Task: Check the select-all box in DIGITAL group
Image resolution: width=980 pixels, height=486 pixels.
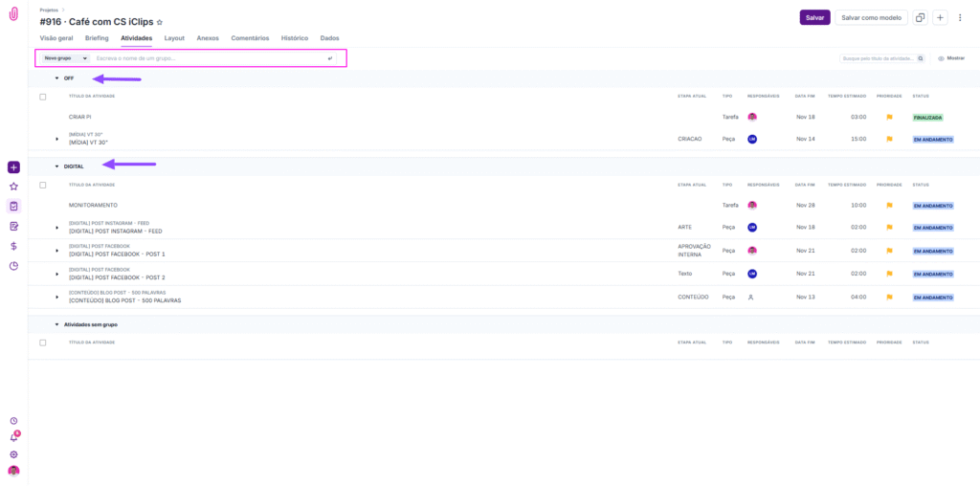Action: tap(43, 185)
